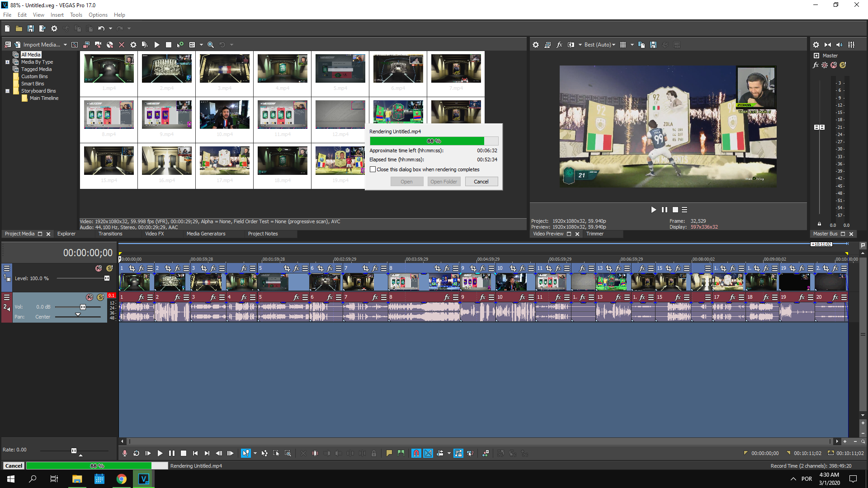The width and height of the screenshot is (868, 488).
Task: Open the Undo history dropdown arrow
Action: coord(110,28)
